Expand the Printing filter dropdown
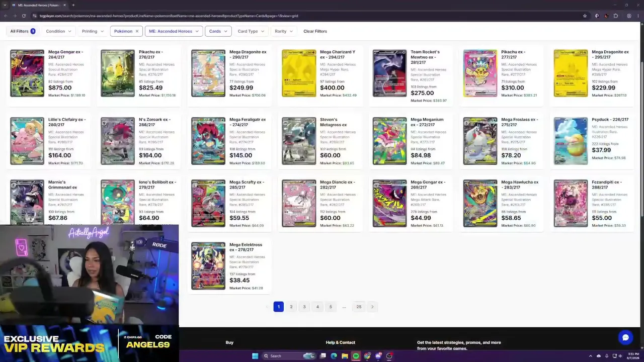This screenshot has height=362, width=644. coord(93,31)
